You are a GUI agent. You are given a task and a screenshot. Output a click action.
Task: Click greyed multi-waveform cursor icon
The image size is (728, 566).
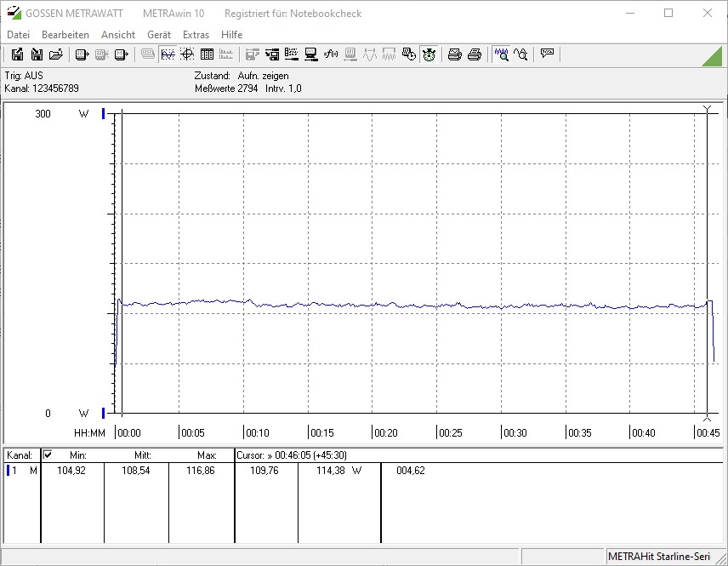click(389, 54)
